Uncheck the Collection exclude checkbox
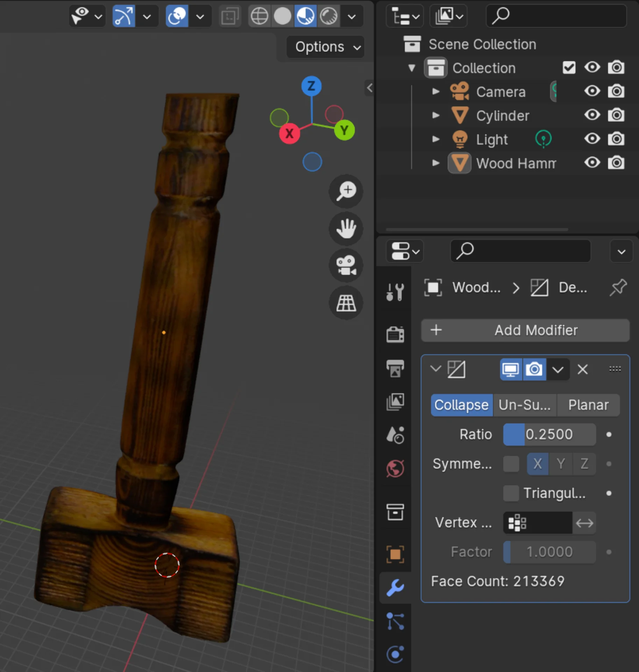Screen dimensions: 639x672 click(x=569, y=68)
